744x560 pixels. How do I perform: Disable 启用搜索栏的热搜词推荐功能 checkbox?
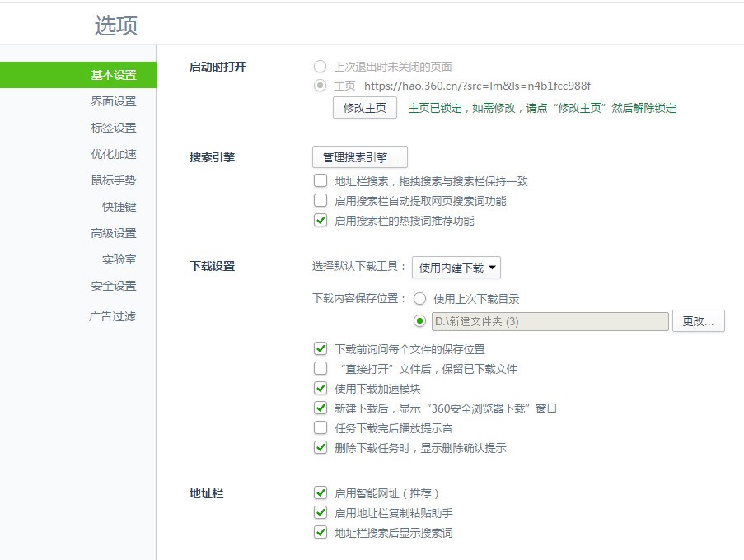[x=321, y=221]
